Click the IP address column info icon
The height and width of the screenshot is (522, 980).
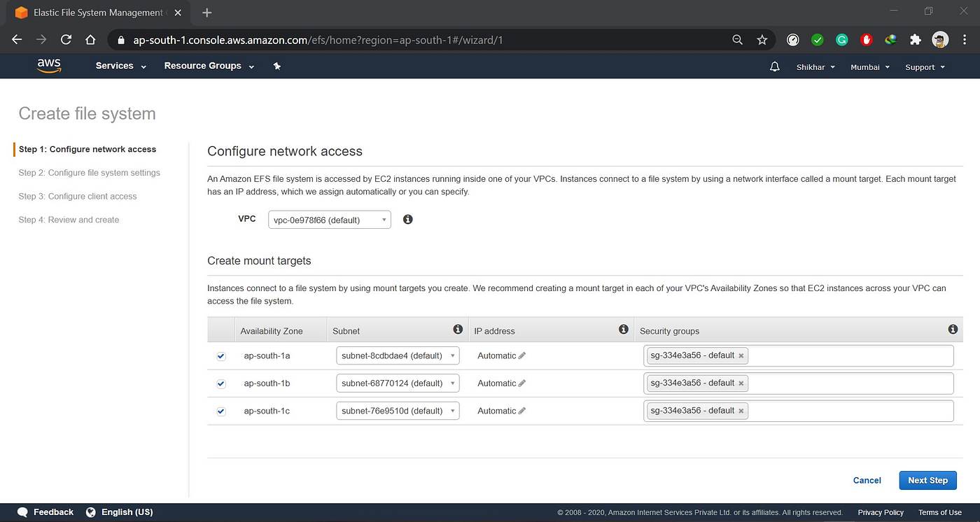point(623,328)
